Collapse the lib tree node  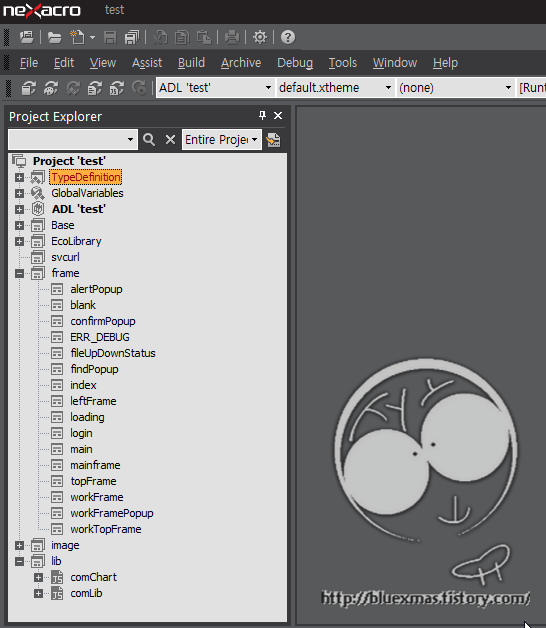19,562
